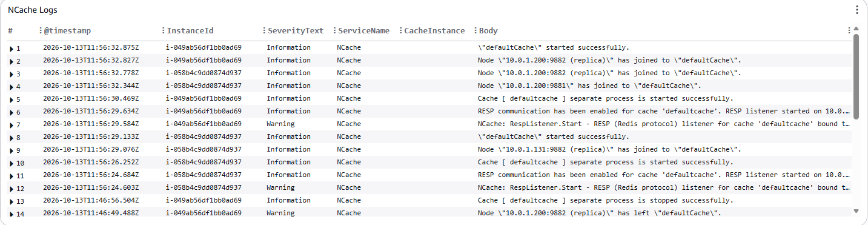Click the scrollbar down arrow

[x=856, y=211]
